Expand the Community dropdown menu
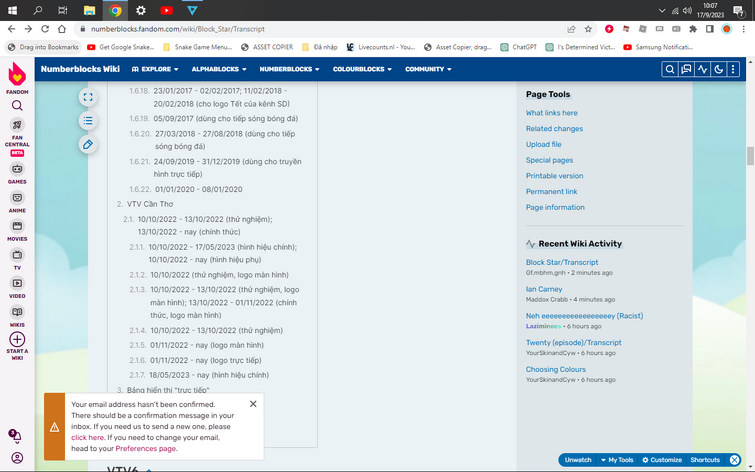Image resolution: width=755 pixels, height=472 pixels. click(x=428, y=69)
